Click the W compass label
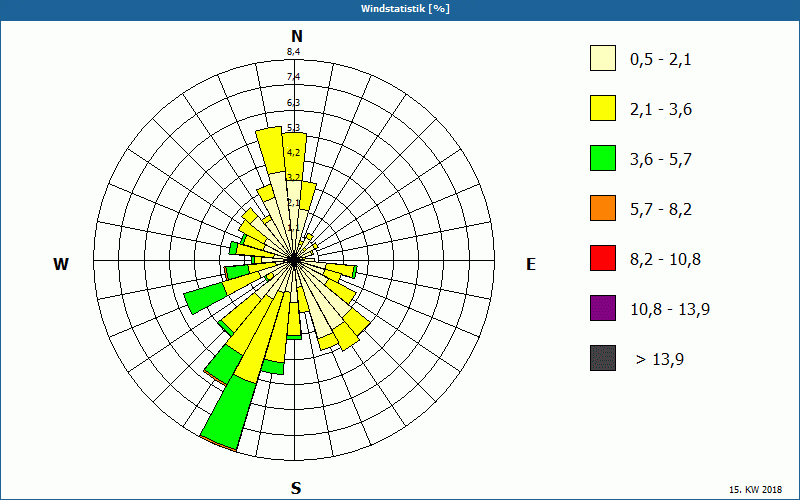The height and width of the screenshot is (500, 800). pyautogui.click(x=61, y=264)
